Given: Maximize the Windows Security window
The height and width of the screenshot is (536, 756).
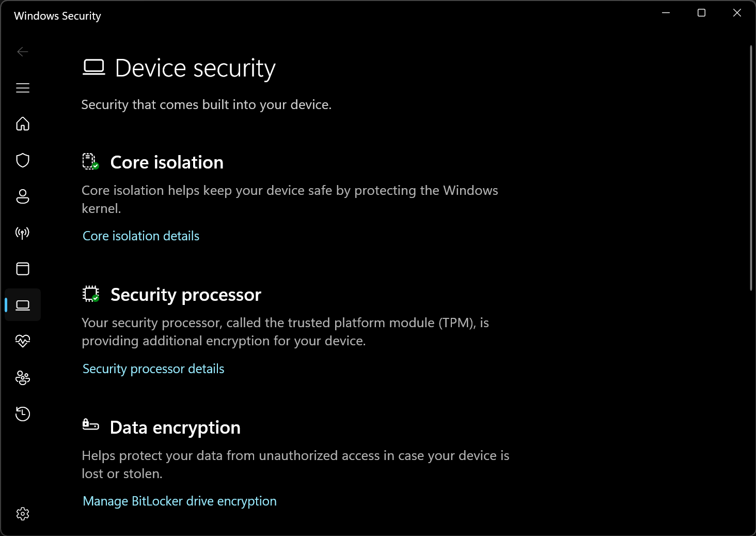Looking at the screenshot, I should (x=701, y=13).
